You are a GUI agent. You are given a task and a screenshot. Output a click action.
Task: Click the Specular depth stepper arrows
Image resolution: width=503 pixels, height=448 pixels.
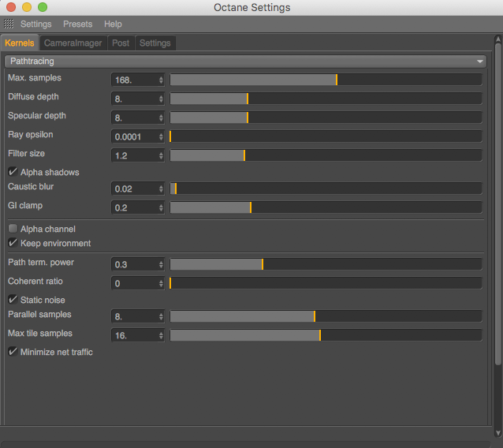161,118
